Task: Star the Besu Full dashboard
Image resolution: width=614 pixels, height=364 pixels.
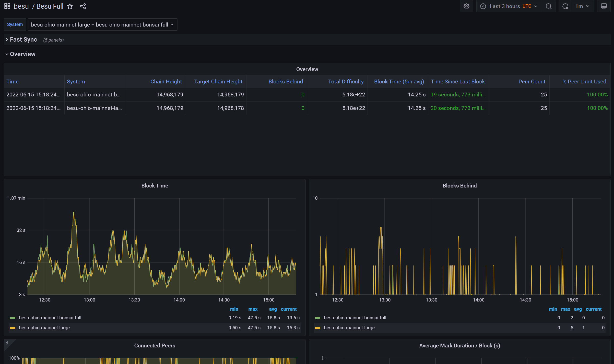Action: [70, 6]
